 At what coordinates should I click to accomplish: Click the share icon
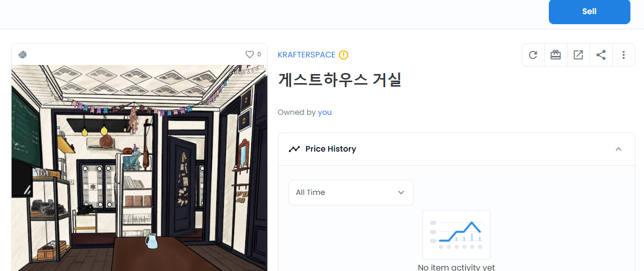pos(601,55)
